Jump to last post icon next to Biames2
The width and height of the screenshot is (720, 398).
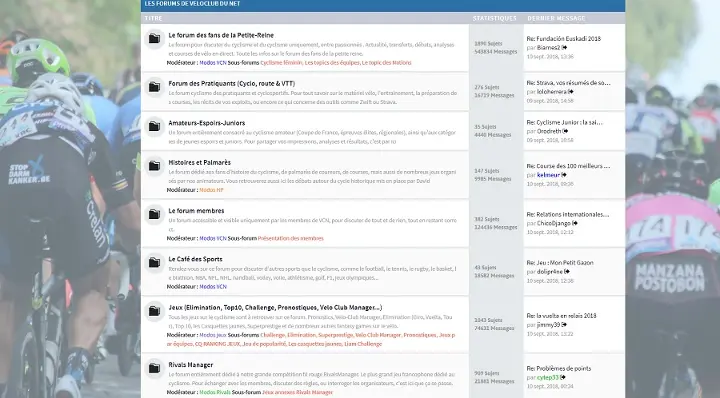click(564, 48)
